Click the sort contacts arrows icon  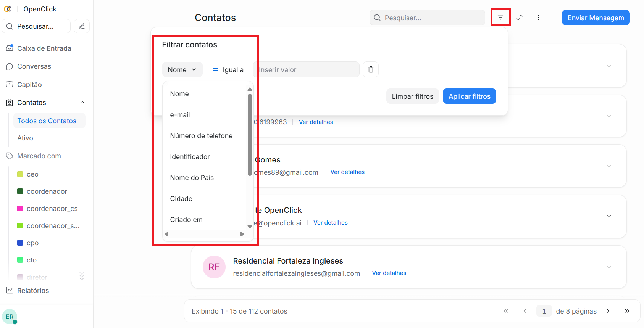520,18
